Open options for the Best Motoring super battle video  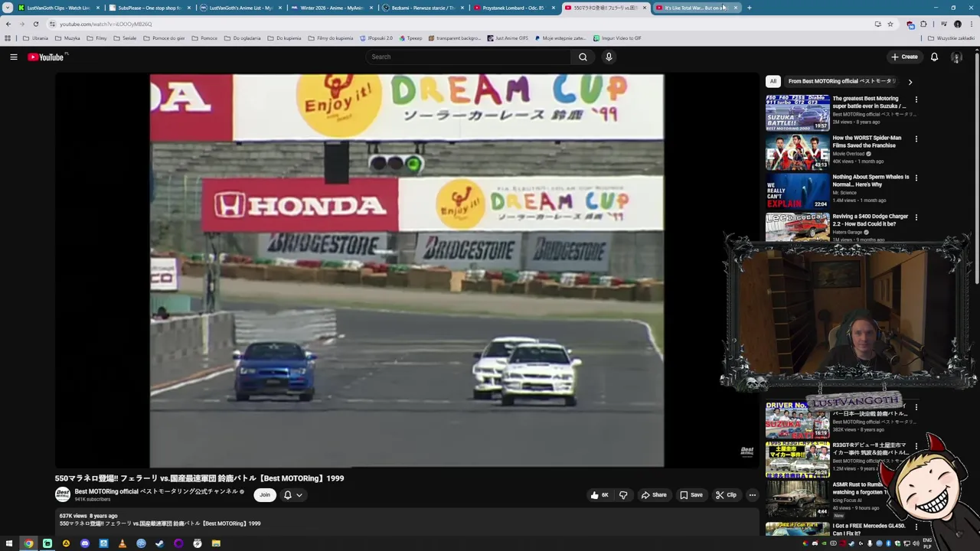pos(916,99)
